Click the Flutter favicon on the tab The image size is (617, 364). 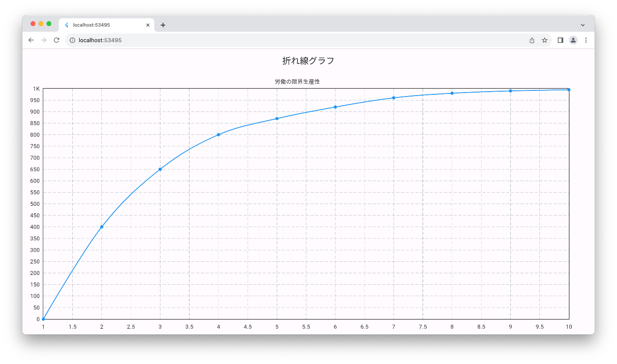tap(67, 25)
